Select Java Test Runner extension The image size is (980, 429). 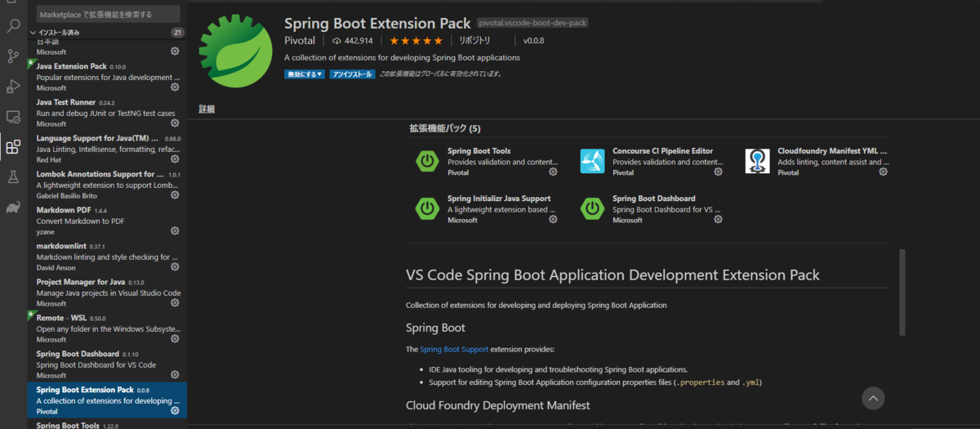coord(107,112)
